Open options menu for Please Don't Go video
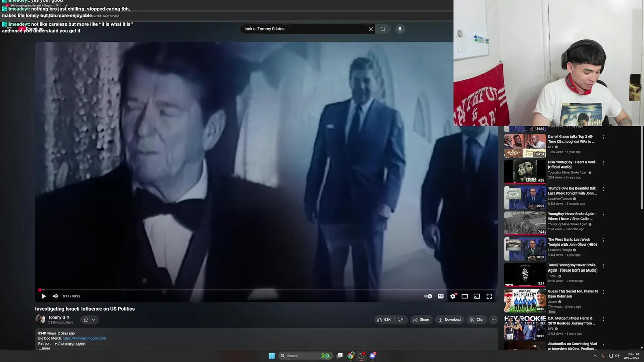The image size is (644, 362). pos(603,266)
